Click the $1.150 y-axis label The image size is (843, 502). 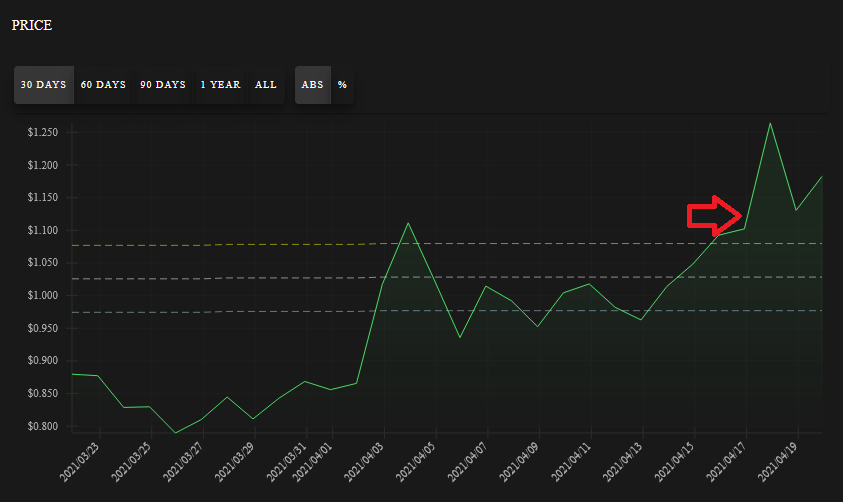click(43, 197)
